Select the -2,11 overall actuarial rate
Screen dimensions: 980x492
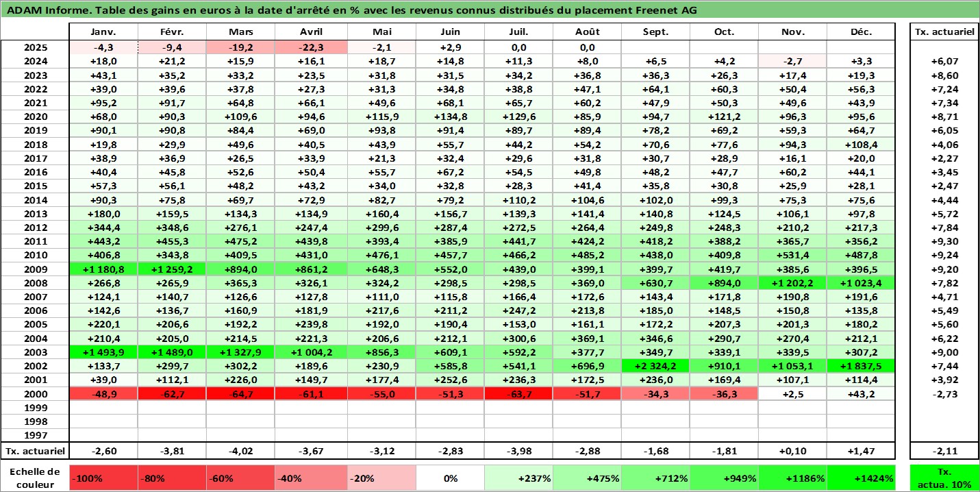[944, 451]
